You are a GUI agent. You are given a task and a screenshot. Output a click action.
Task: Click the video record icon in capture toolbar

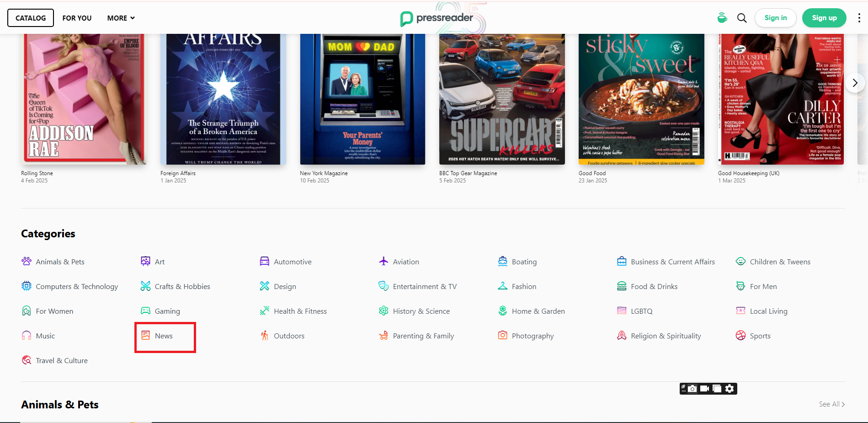704,389
